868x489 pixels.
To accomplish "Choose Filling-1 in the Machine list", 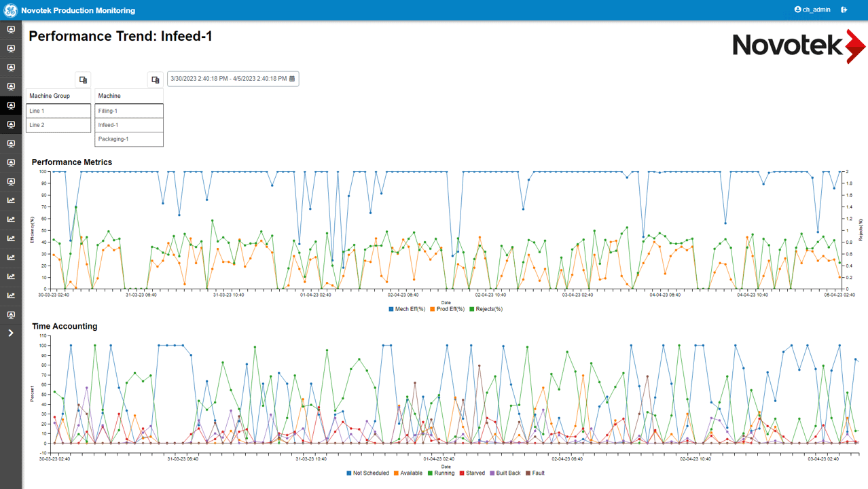I will coord(129,111).
